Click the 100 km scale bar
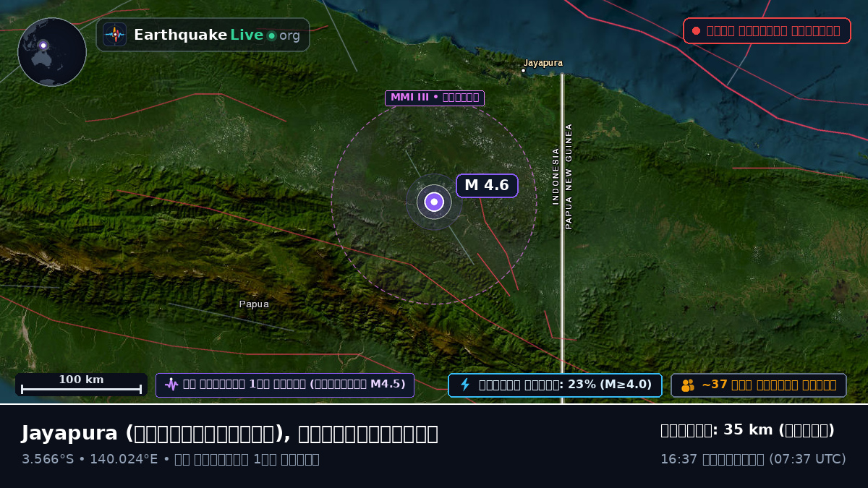The width and height of the screenshot is (868, 488). coord(81,385)
